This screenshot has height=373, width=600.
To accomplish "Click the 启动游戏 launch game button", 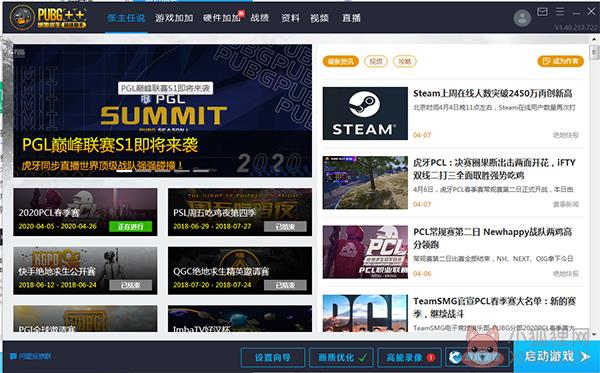I will click(x=557, y=357).
